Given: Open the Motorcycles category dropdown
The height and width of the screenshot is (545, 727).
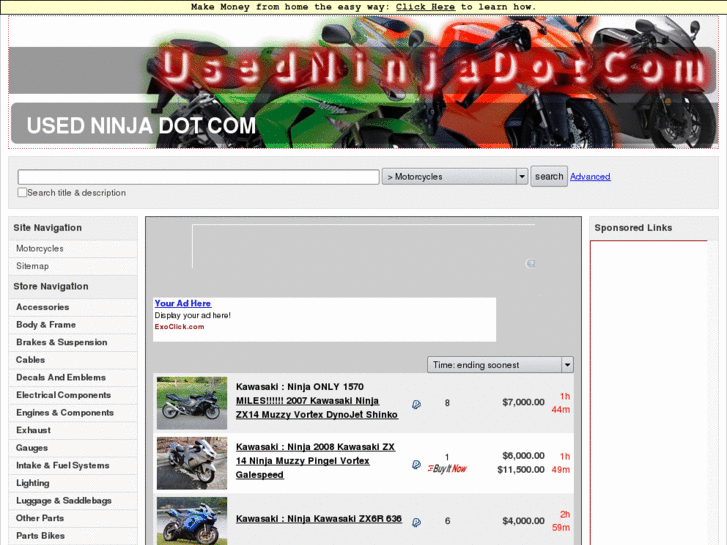Looking at the screenshot, I should tap(455, 177).
